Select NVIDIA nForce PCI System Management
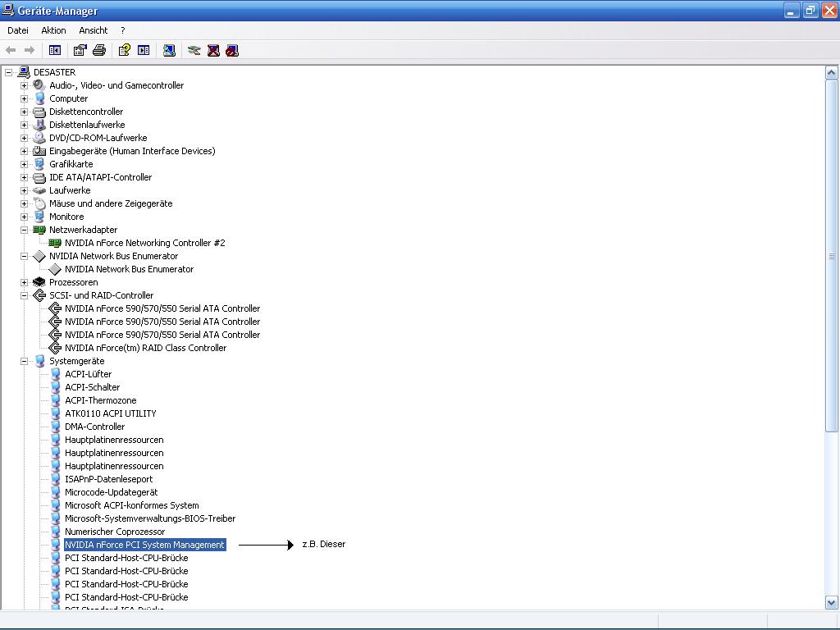Screen dimensions: 840x630 [144, 545]
